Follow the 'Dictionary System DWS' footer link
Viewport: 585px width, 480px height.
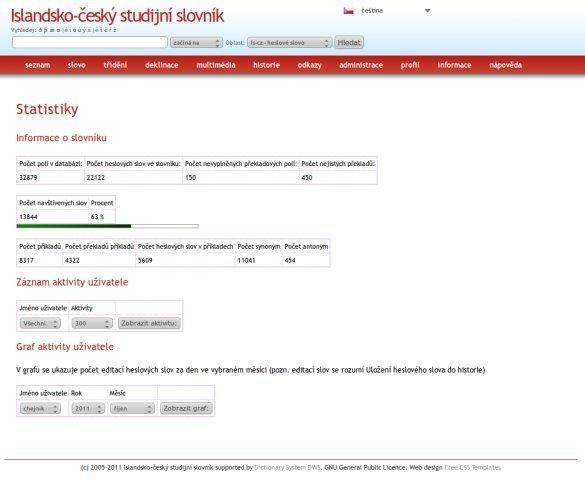tap(287, 467)
